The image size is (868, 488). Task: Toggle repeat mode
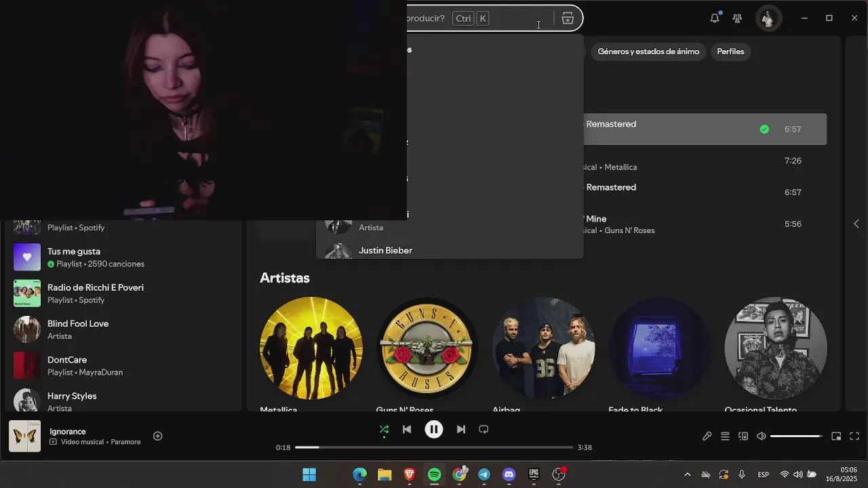click(484, 429)
